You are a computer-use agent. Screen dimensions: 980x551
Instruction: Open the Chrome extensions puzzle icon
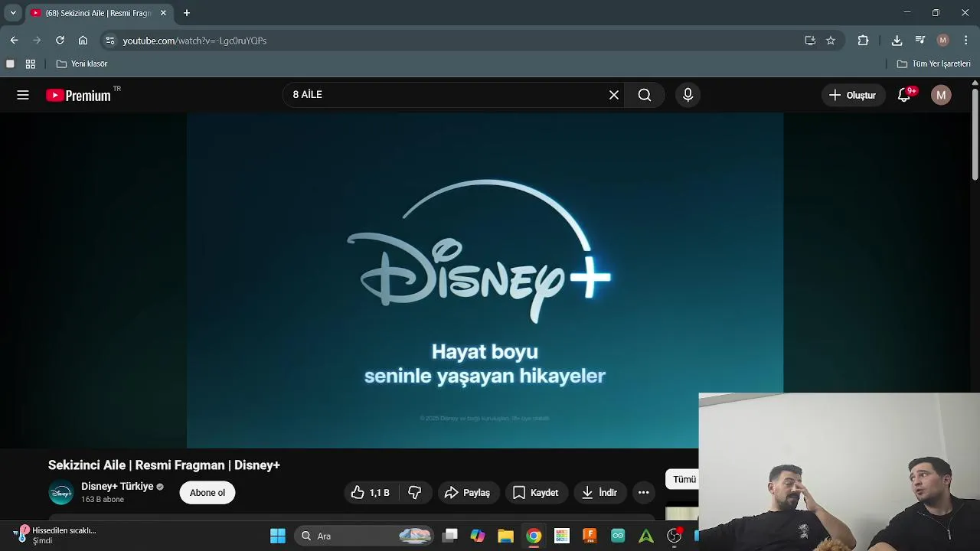[864, 41]
